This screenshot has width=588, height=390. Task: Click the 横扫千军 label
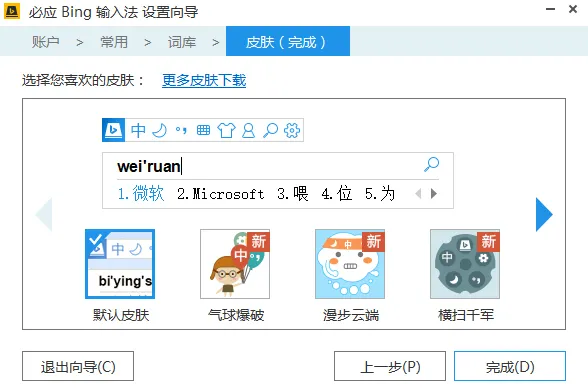pyautogui.click(x=466, y=315)
